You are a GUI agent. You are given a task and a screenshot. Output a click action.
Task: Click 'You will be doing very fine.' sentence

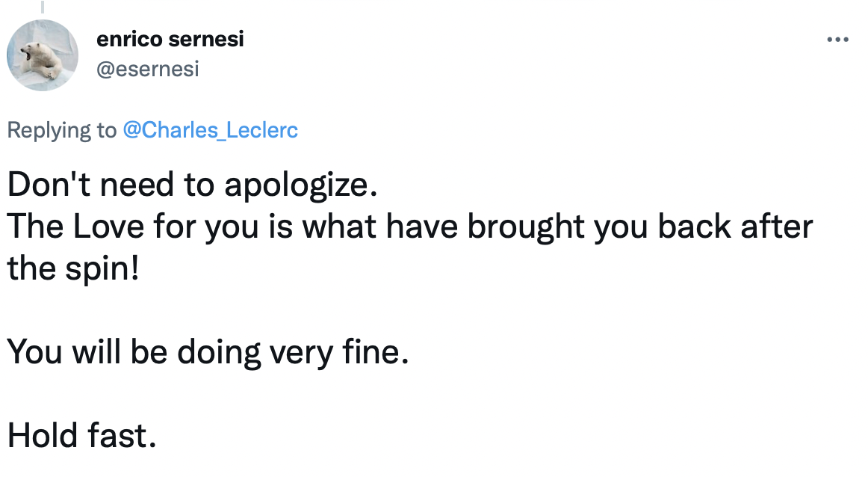coord(208,351)
